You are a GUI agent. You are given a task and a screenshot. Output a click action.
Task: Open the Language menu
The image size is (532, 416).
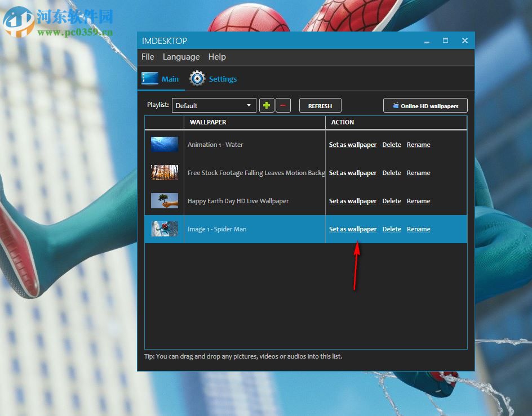tap(181, 57)
